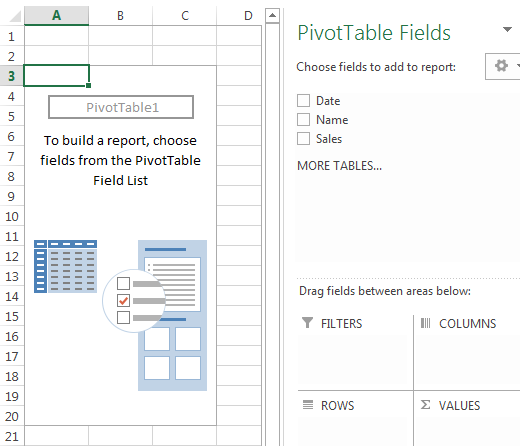Screen dimensions: 520x446
Task: Select row 21 header
Action: click(x=12, y=436)
